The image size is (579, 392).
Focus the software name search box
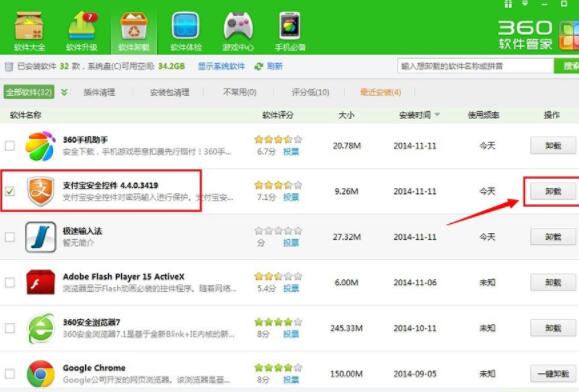476,66
